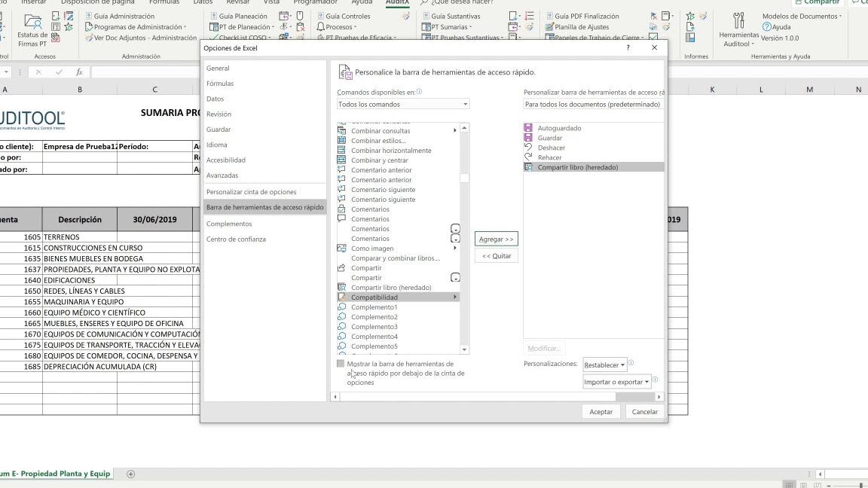Click the Ayuda question mark icon

(767, 26)
